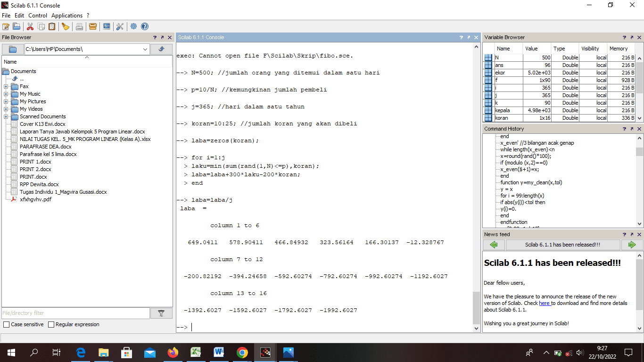Undock the Variable Browser panel
Viewport: 644px width, 362px height.
pyautogui.click(x=632, y=37)
